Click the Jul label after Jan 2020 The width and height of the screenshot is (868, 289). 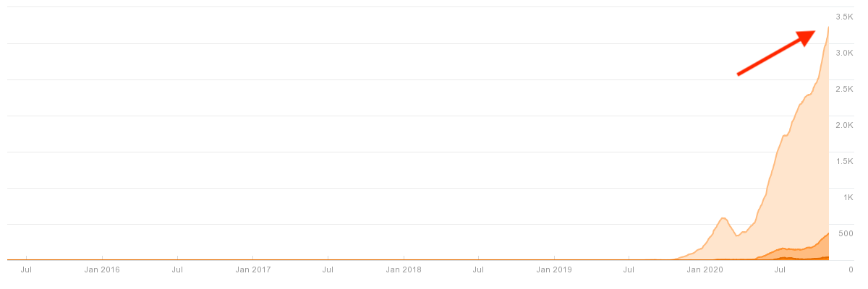(780, 269)
